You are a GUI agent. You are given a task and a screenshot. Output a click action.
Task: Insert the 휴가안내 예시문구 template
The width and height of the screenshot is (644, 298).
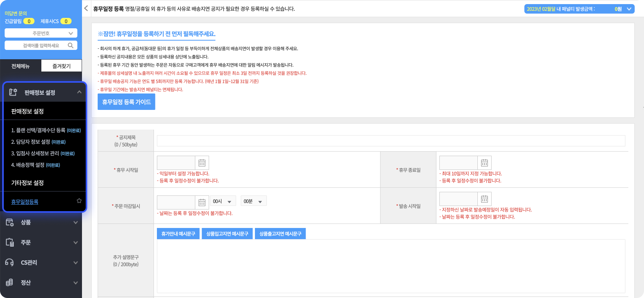coord(178,234)
